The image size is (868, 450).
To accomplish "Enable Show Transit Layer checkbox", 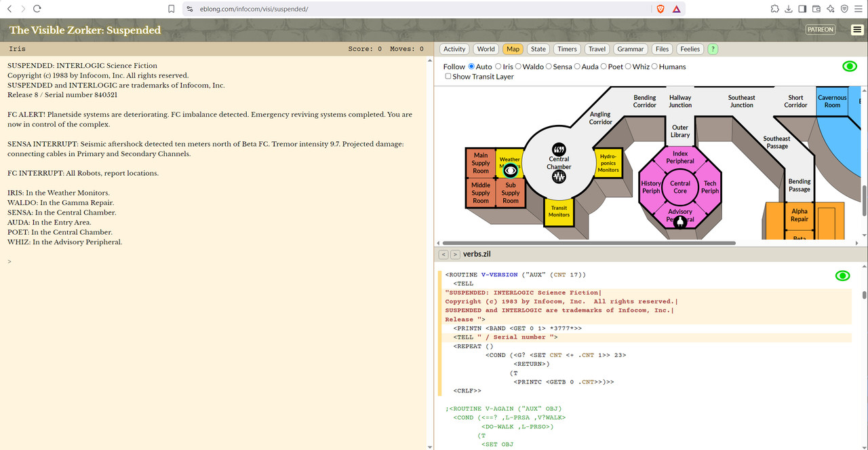I will [448, 76].
